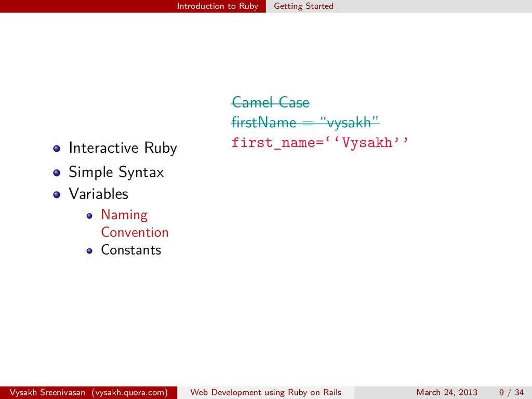This screenshot has width=532, height=399.
Task: Click footer title 'Web Development using Ruby on Rails'
Action: pos(265,393)
